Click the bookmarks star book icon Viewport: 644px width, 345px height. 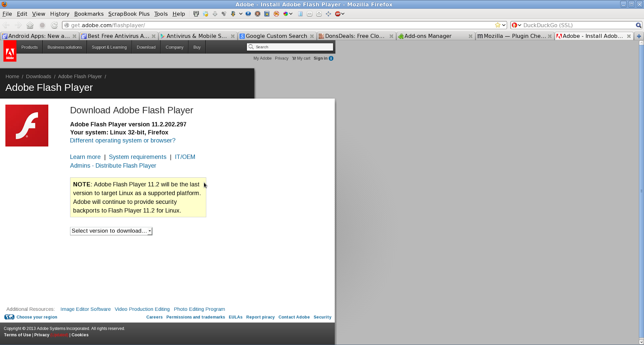[x=267, y=14]
